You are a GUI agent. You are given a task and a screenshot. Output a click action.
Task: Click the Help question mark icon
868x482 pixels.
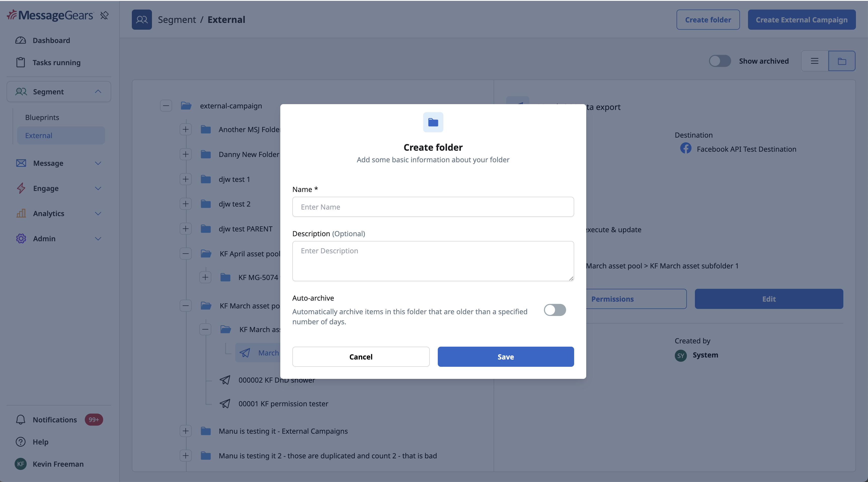21,442
